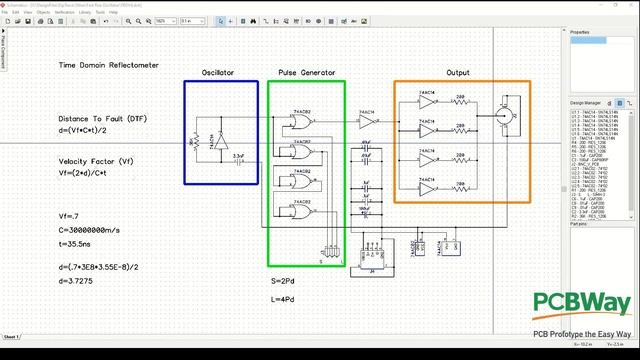This screenshot has width=640, height=360.
Task: Open the File menu
Action: (4, 12)
